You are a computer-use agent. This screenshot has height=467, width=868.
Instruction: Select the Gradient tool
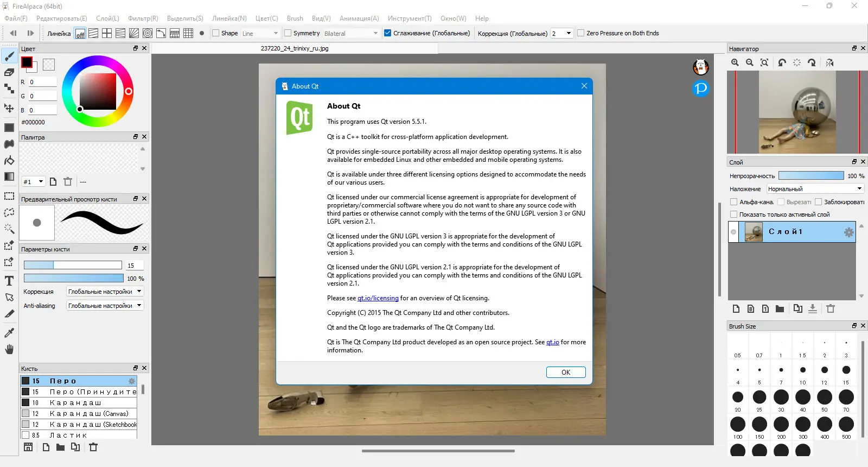coord(9,176)
